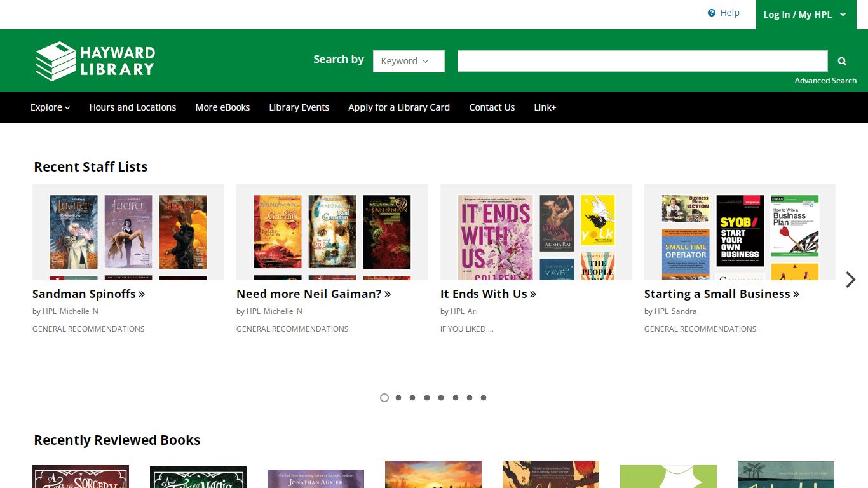Select eighth carousel page dot
Viewport: 868px width, 488px height.
[484, 398]
